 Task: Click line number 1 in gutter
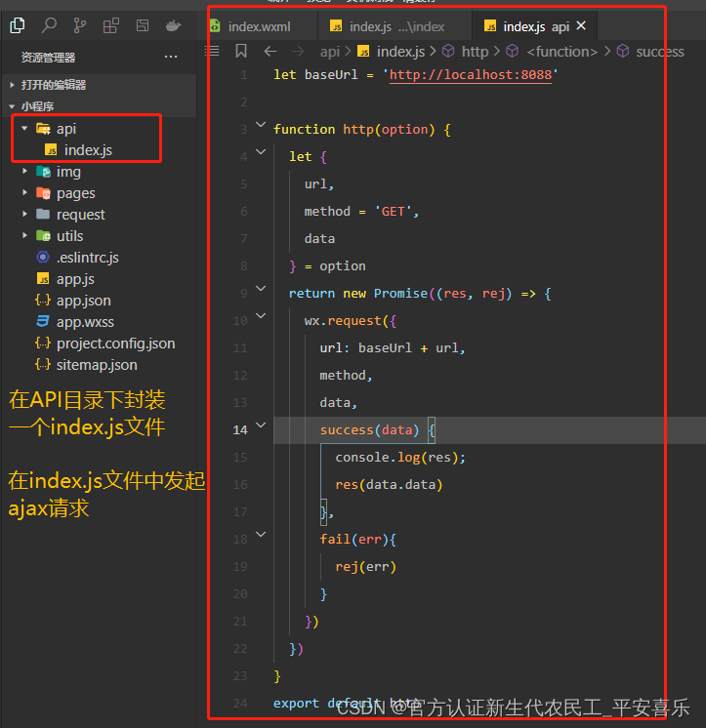pos(244,75)
